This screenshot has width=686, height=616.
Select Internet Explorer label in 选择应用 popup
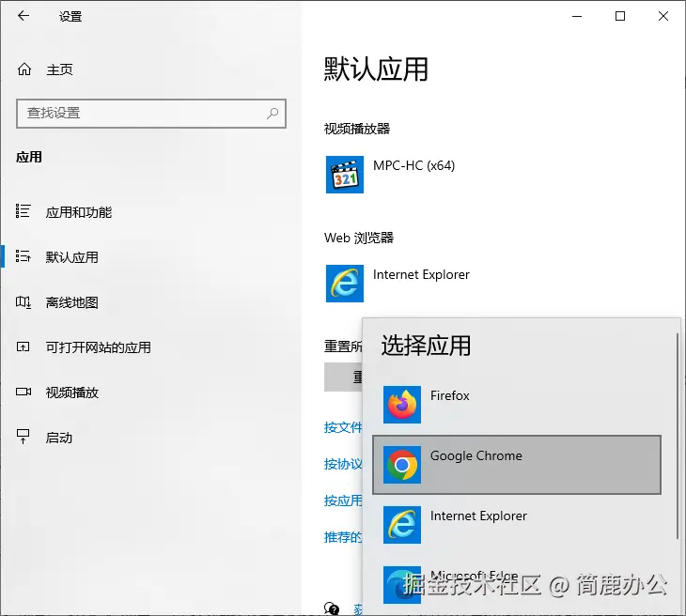pyautogui.click(x=478, y=516)
